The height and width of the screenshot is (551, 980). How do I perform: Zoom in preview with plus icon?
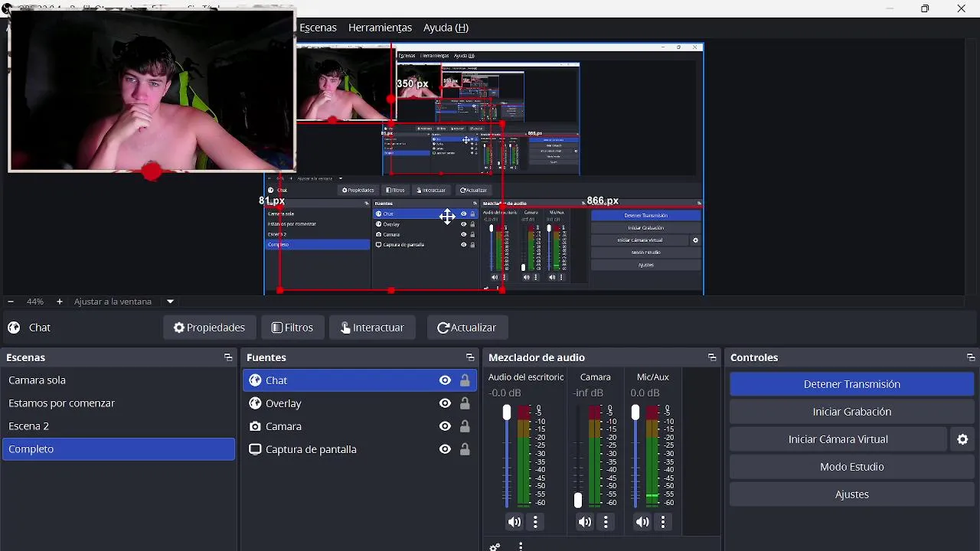pyautogui.click(x=59, y=302)
